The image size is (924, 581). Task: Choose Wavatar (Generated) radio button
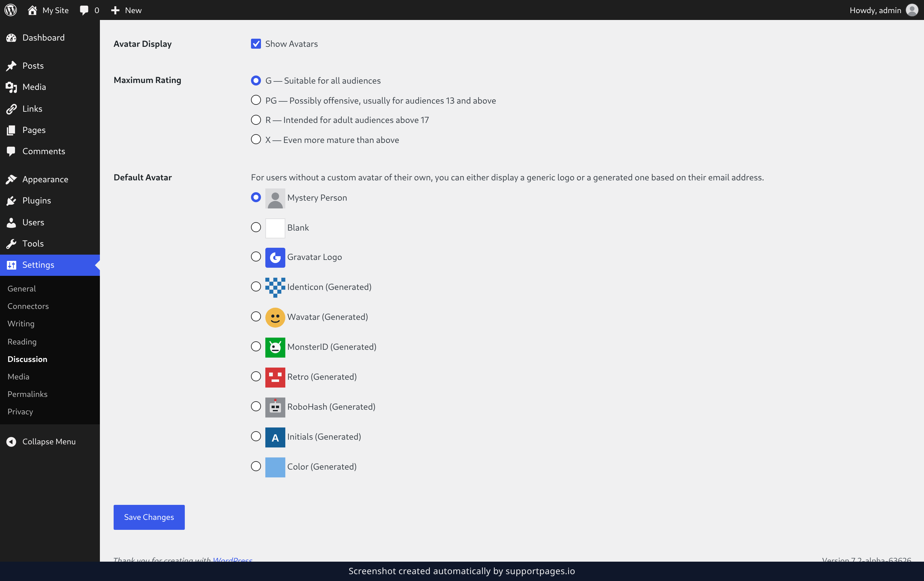click(256, 316)
